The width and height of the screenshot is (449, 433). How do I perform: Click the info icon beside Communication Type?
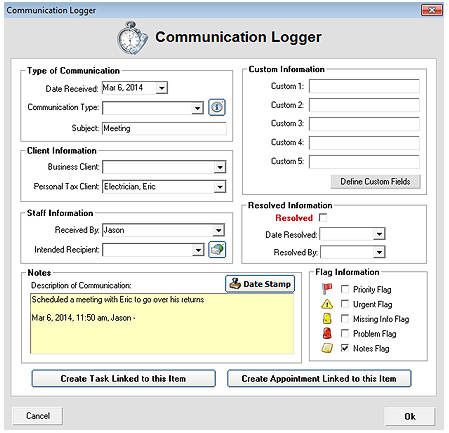click(x=217, y=107)
